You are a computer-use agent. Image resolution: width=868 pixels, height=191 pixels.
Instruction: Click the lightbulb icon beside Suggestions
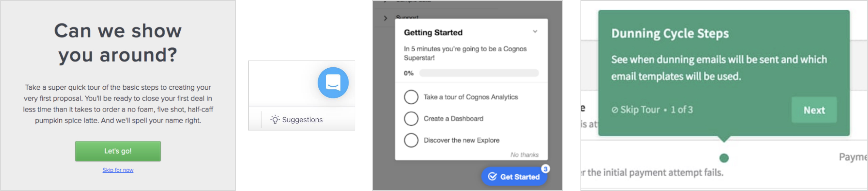point(275,120)
